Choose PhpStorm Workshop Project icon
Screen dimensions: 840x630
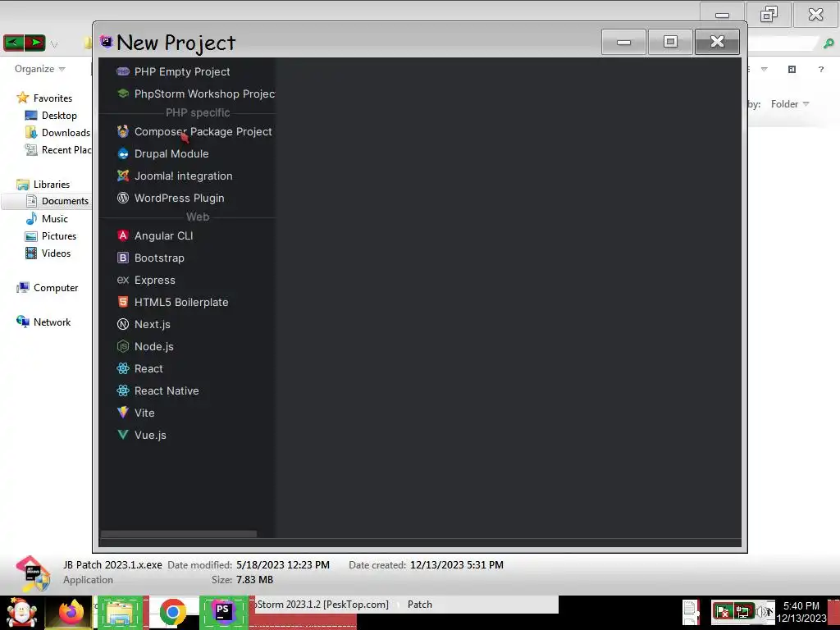(x=123, y=94)
